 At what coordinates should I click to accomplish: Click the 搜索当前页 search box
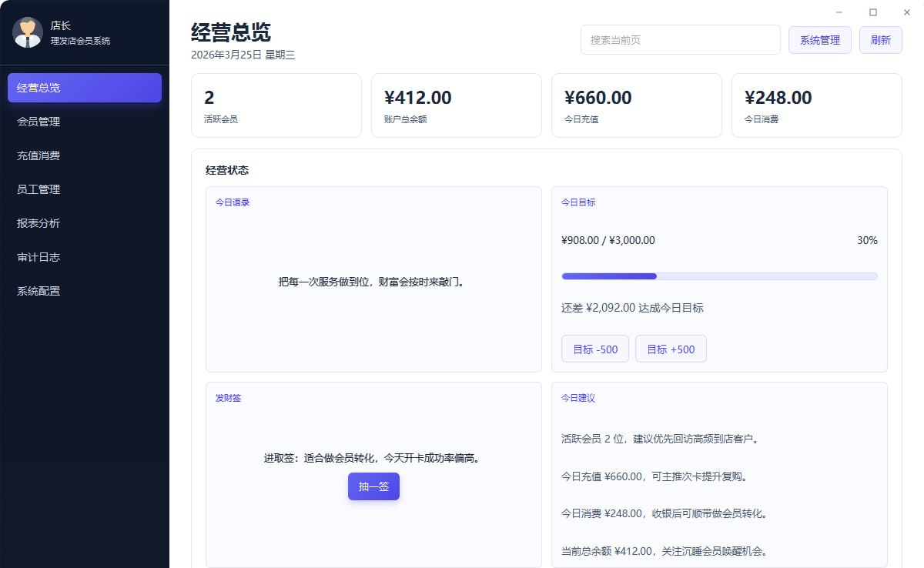pos(680,40)
